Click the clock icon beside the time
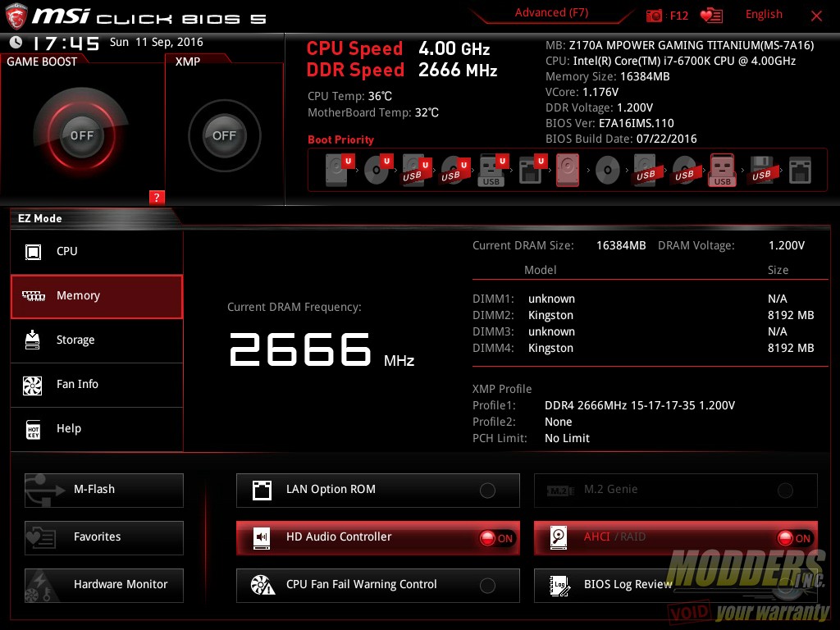This screenshot has height=630, width=840. click(x=16, y=42)
